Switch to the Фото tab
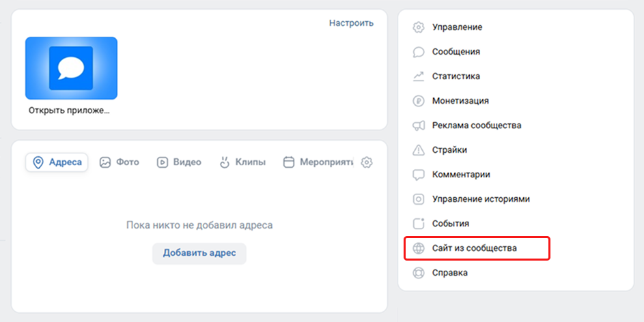 [x=120, y=162]
